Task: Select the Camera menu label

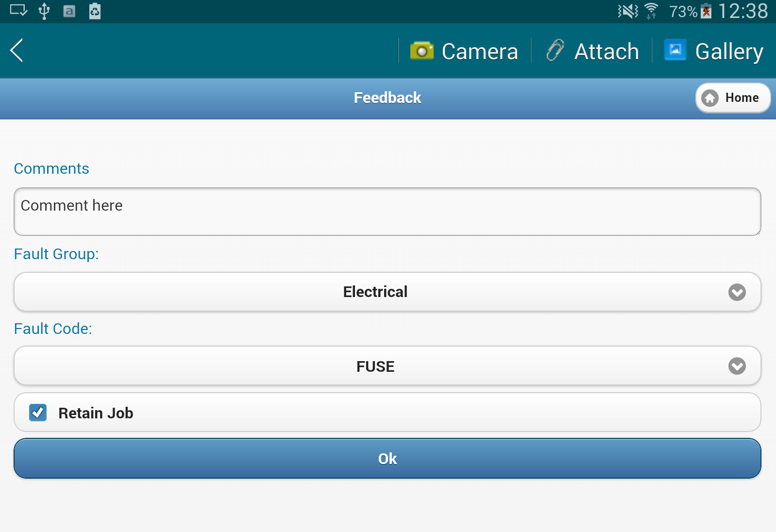Action: click(x=479, y=51)
